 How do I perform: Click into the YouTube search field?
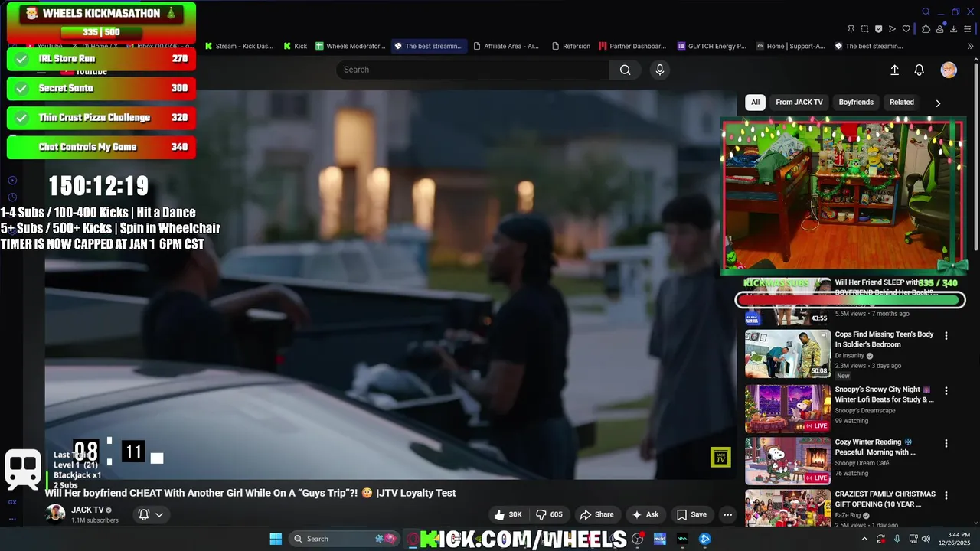tap(472, 70)
